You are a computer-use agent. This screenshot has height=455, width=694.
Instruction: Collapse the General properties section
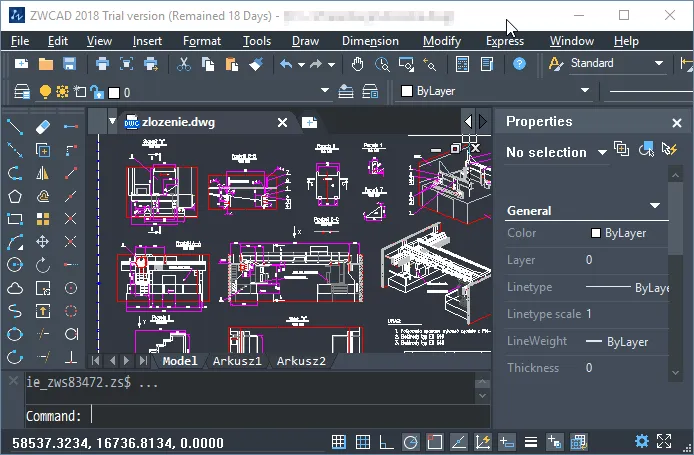(655, 205)
